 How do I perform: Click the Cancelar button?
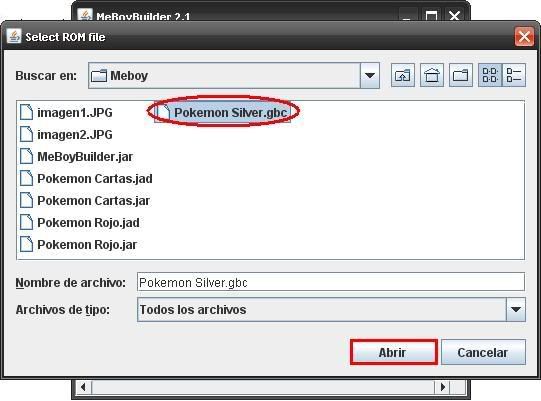(x=483, y=352)
